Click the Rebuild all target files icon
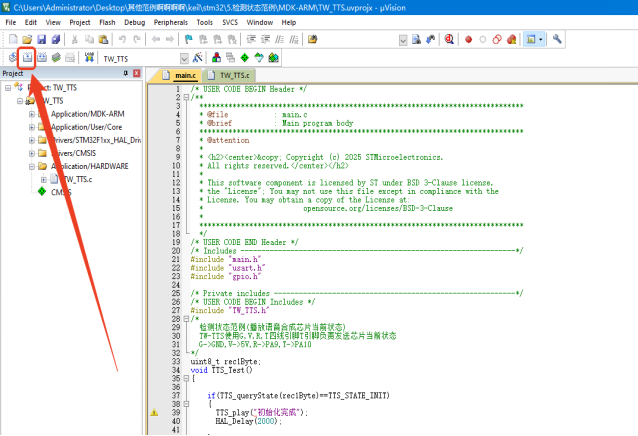638x436 pixels. [42, 58]
